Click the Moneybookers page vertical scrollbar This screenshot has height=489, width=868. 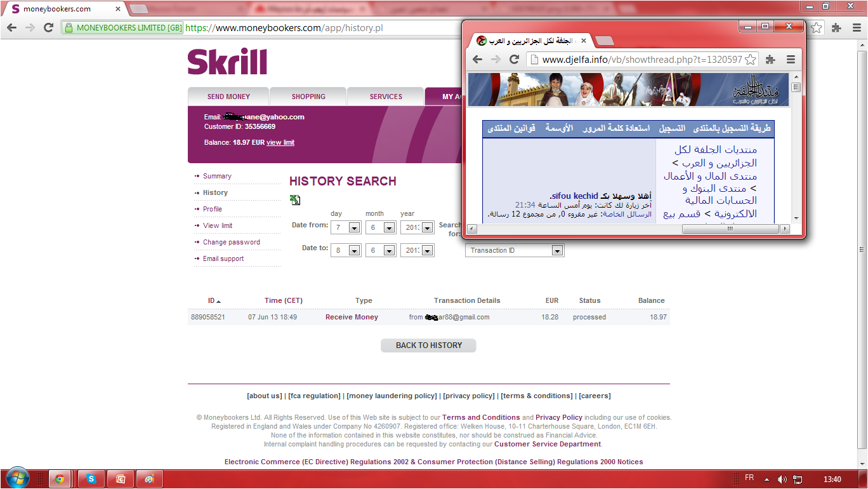coord(862,250)
